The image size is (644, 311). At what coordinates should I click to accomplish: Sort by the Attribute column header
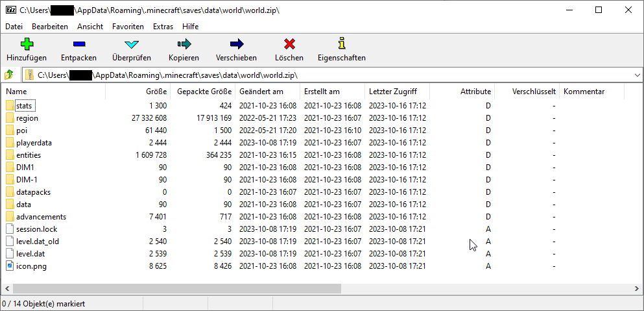point(462,92)
